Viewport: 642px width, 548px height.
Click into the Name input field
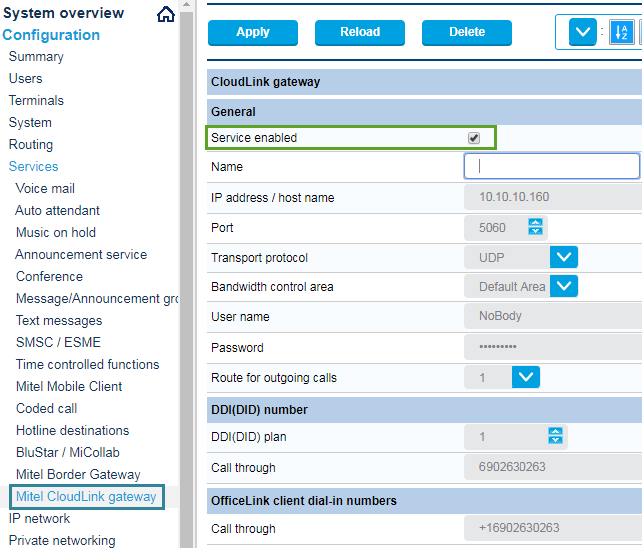tap(552, 166)
